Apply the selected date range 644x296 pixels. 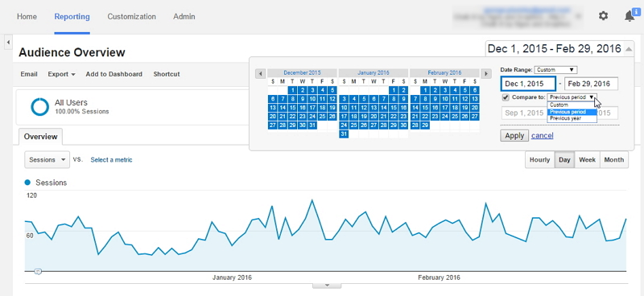point(514,135)
